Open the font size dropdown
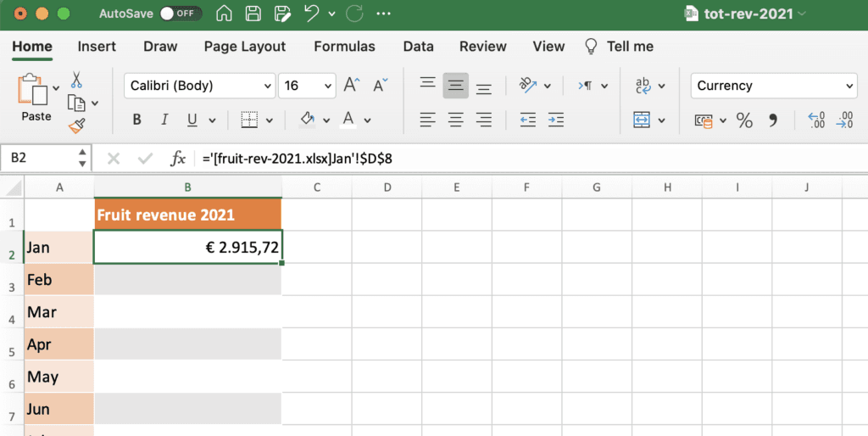This screenshot has width=868, height=436. (x=329, y=86)
